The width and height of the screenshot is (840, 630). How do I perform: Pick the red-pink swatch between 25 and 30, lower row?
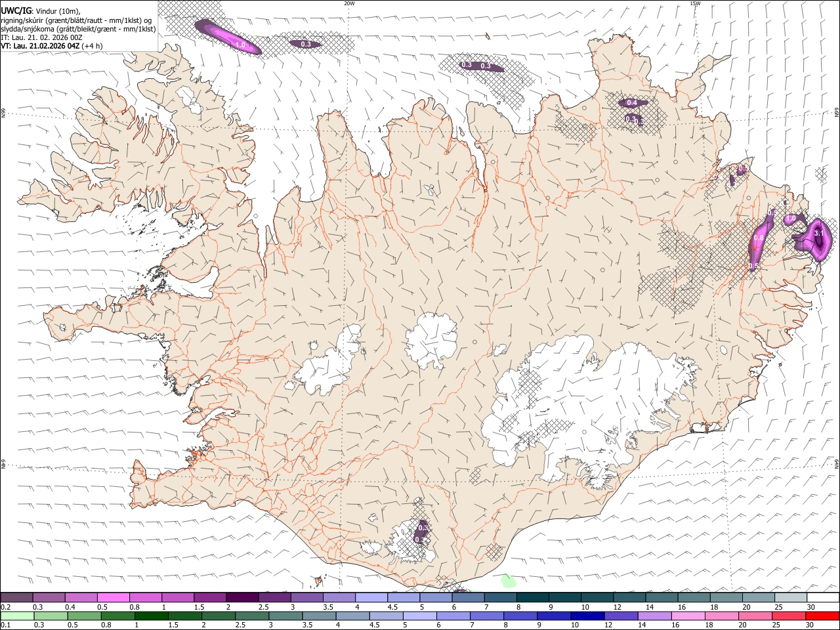(789, 616)
